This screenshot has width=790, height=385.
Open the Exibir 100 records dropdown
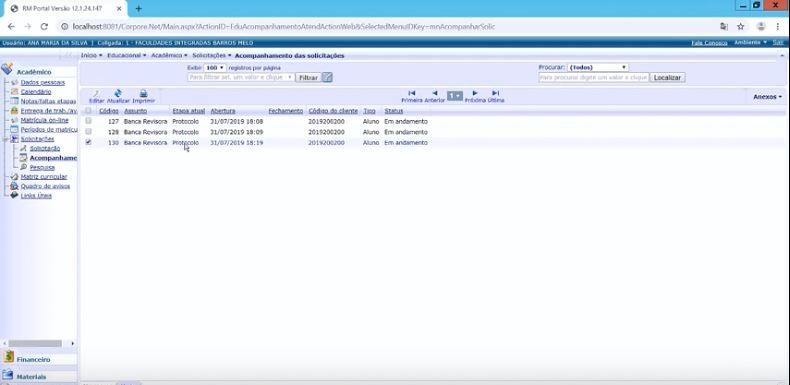215,68
